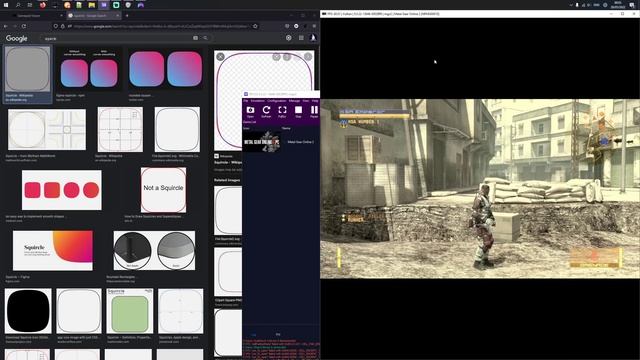640x360 pixels.
Task: Open the two-gradient Figma squircle thumbnail
Action: pyautogui.click(x=89, y=70)
